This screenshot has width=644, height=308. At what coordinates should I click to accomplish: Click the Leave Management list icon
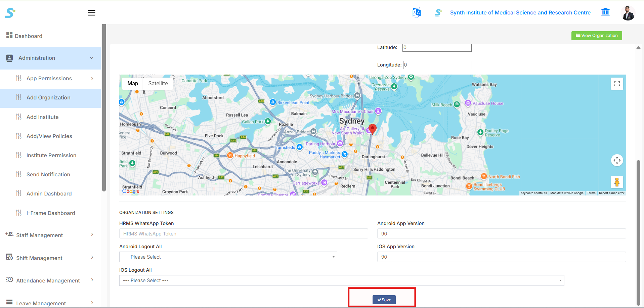coord(9,302)
